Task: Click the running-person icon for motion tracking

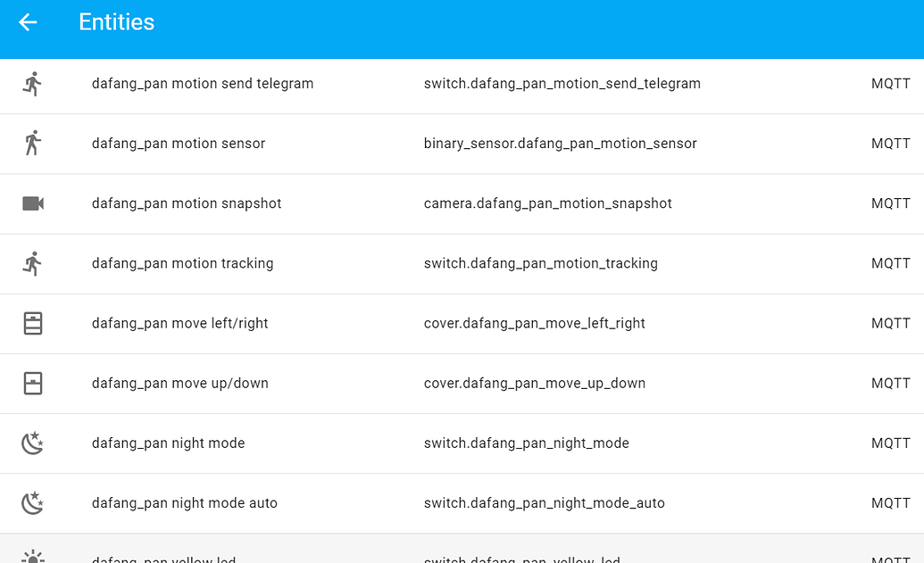Action: click(33, 262)
